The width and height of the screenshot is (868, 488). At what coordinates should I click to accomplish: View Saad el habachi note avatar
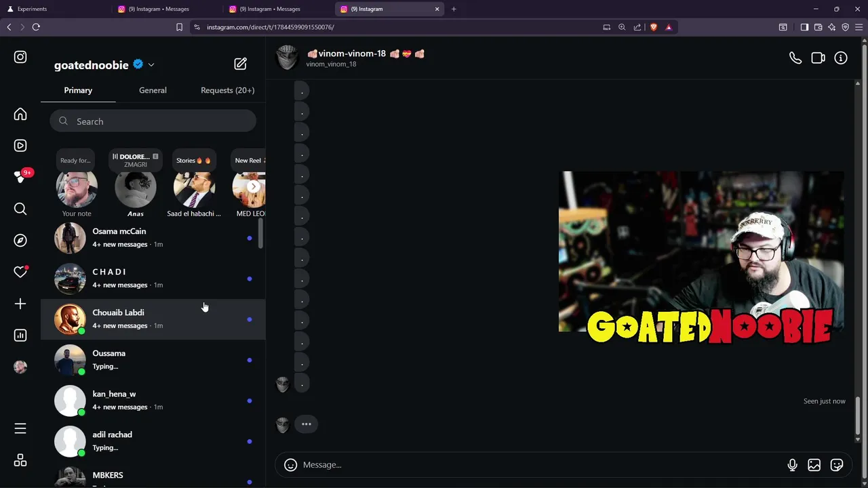click(x=194, y=189)
